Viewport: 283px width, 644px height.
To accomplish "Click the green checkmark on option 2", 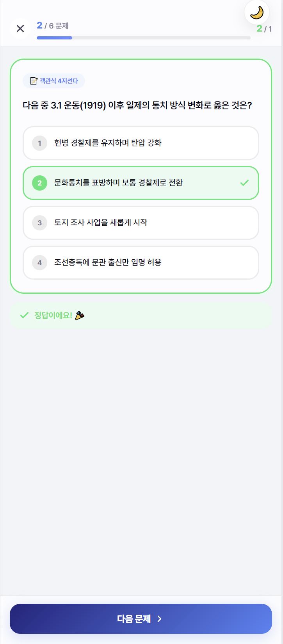I will coord(244,183).
